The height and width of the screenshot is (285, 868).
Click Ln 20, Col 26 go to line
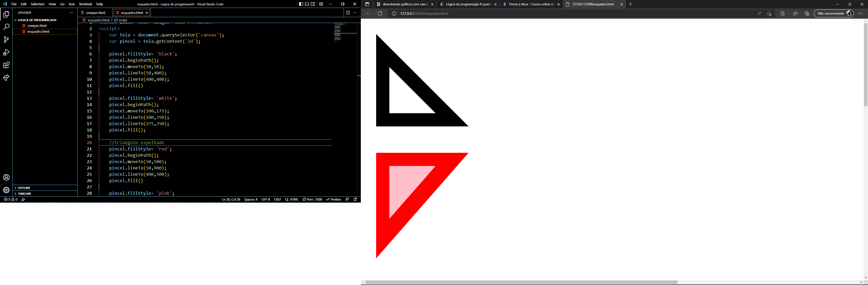pyautogui.click(x=231, y=199)
